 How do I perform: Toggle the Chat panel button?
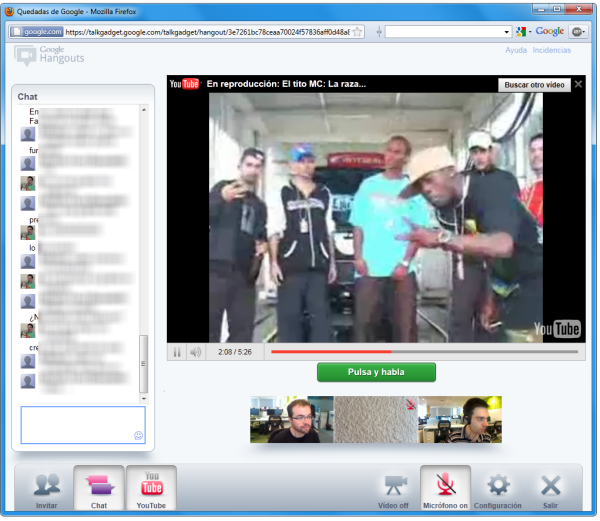(x=99, y=488)
